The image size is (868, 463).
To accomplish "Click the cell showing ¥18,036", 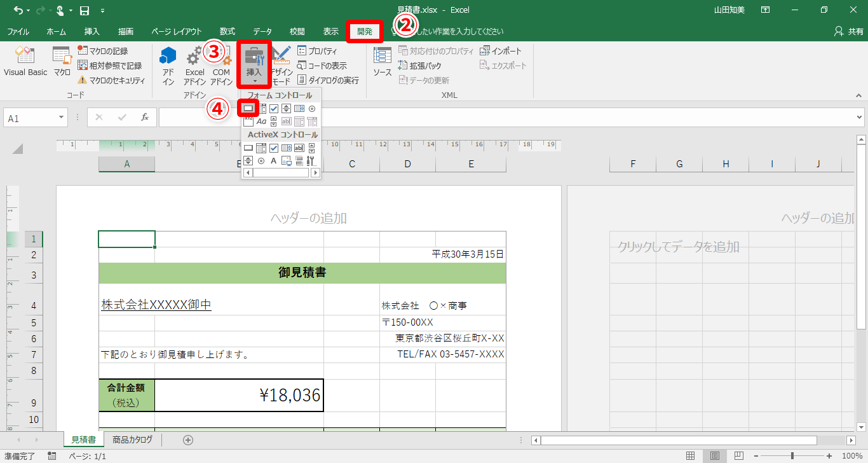I will [239, 395].
